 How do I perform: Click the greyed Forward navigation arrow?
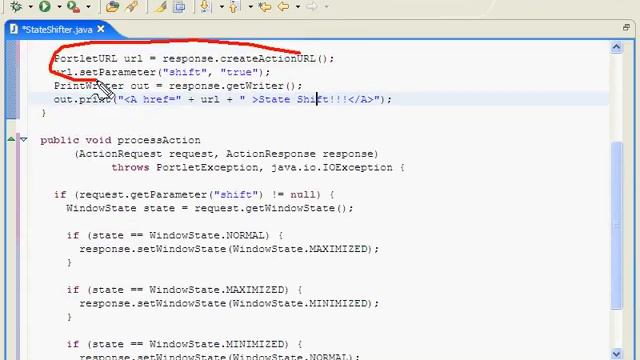[311, 6]
